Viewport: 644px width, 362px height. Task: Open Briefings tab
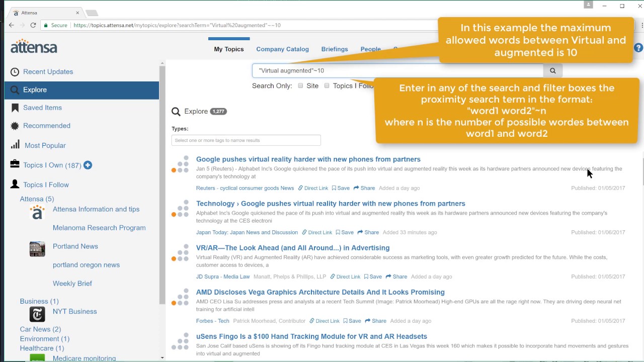click(x=335, y=49)
